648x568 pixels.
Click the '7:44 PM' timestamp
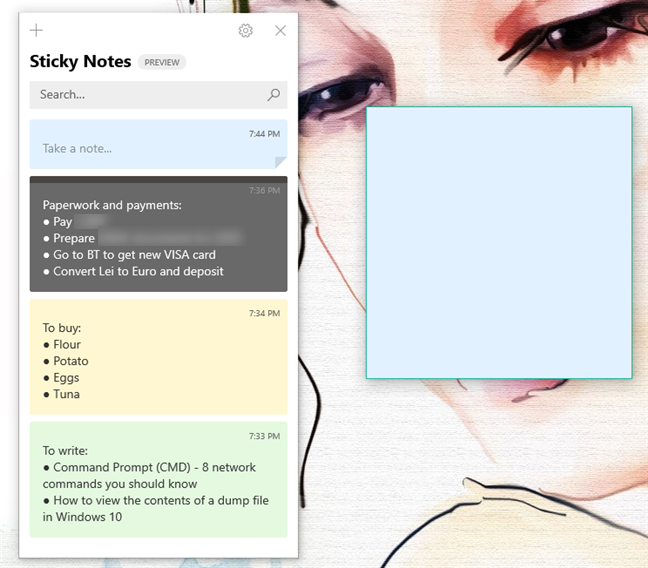(x=264, y=134)
